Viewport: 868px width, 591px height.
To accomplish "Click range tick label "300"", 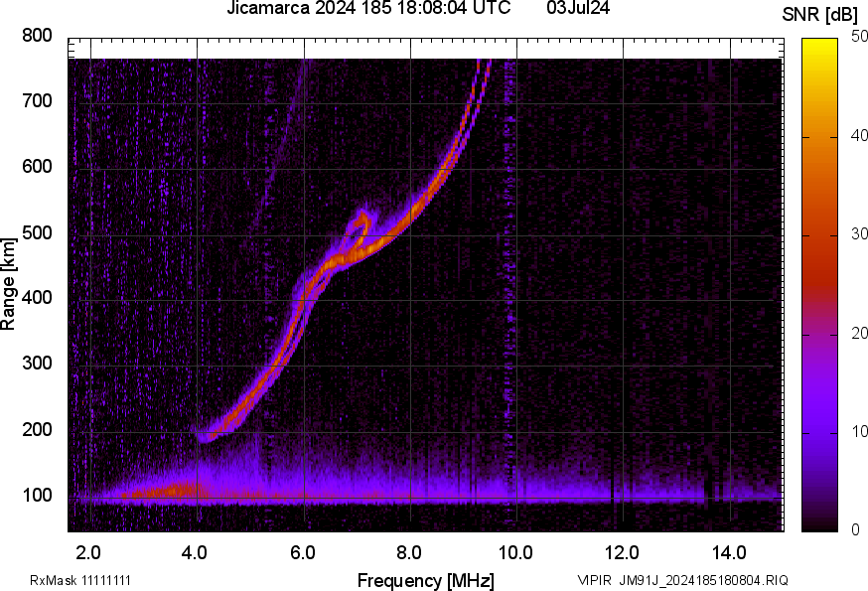I will coord(37,363).
